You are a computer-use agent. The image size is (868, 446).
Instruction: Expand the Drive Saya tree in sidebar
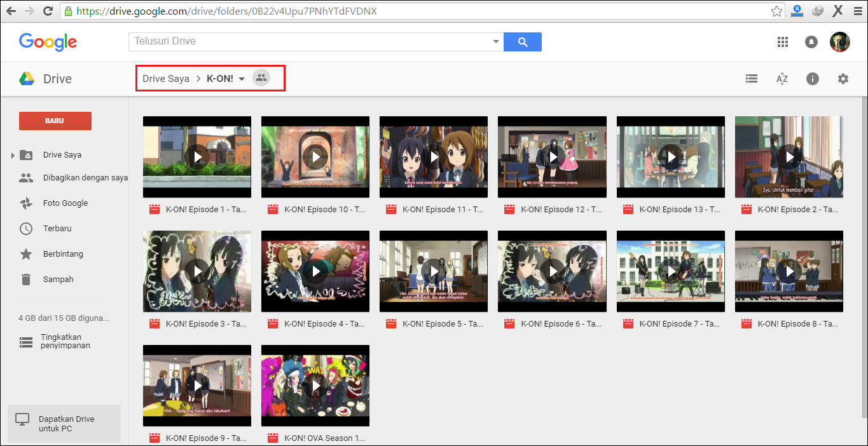coord(12,154)
